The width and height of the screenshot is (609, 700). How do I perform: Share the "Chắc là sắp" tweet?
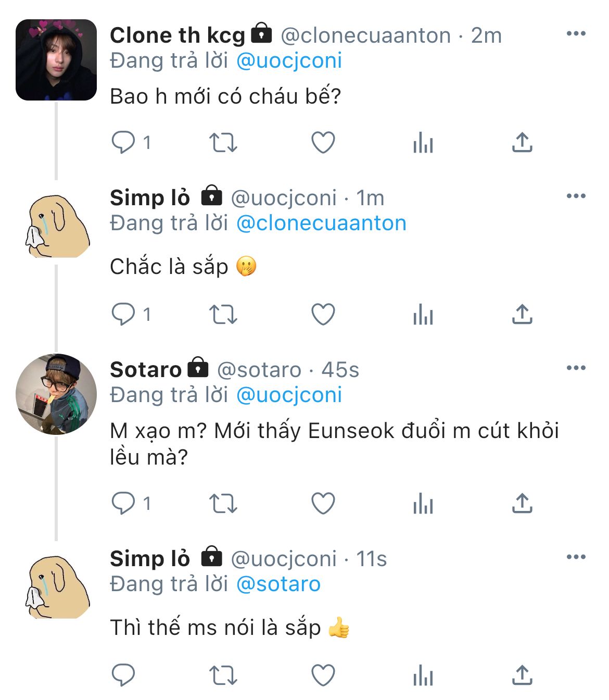click(522, 315)
